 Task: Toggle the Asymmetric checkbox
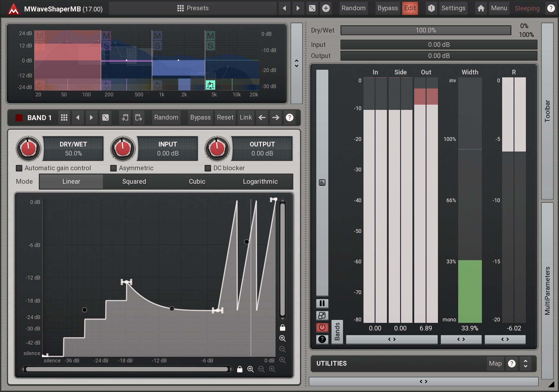click(x=113, y=168)
